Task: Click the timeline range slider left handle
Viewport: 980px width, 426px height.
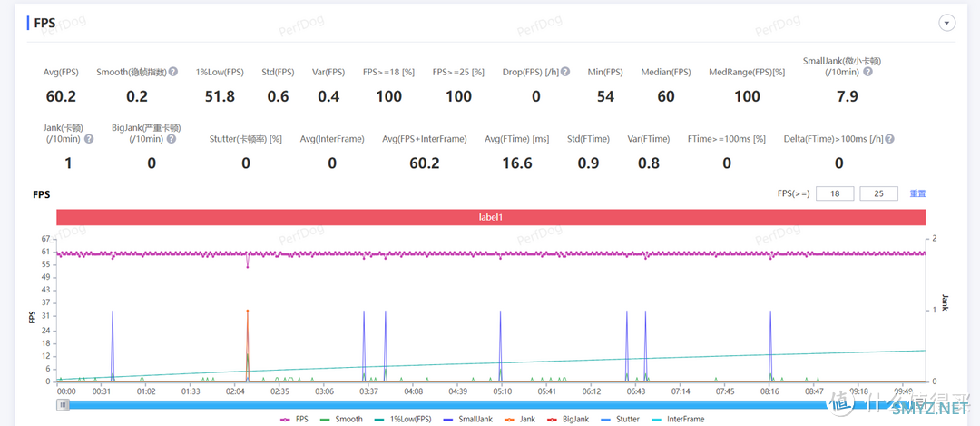Action: click(x=63, y=405)
